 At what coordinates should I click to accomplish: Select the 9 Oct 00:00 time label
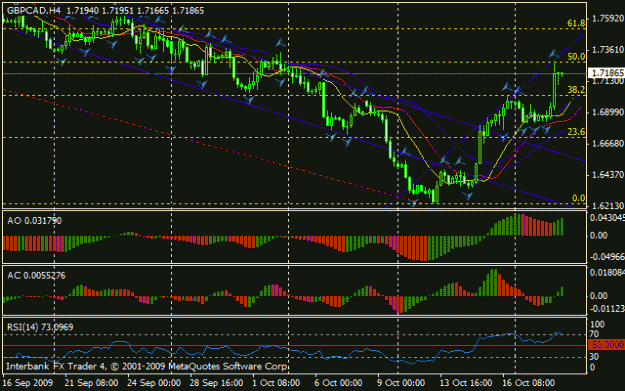point(401,383)
